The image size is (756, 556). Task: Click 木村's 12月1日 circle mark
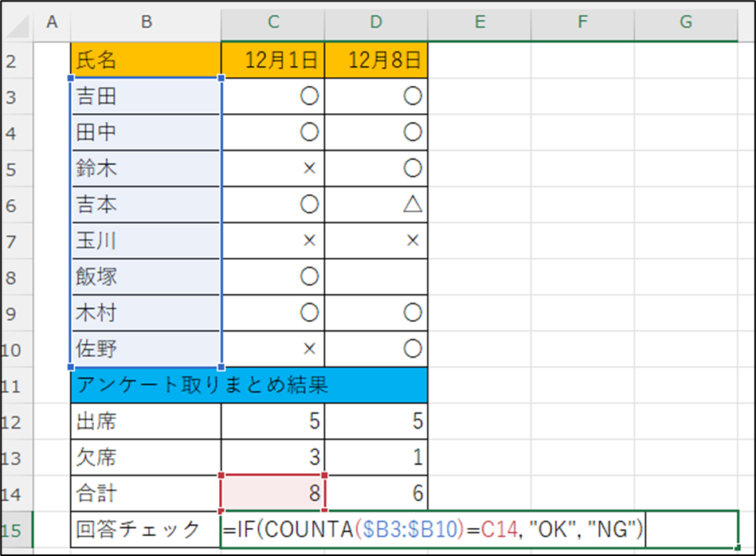310,312
